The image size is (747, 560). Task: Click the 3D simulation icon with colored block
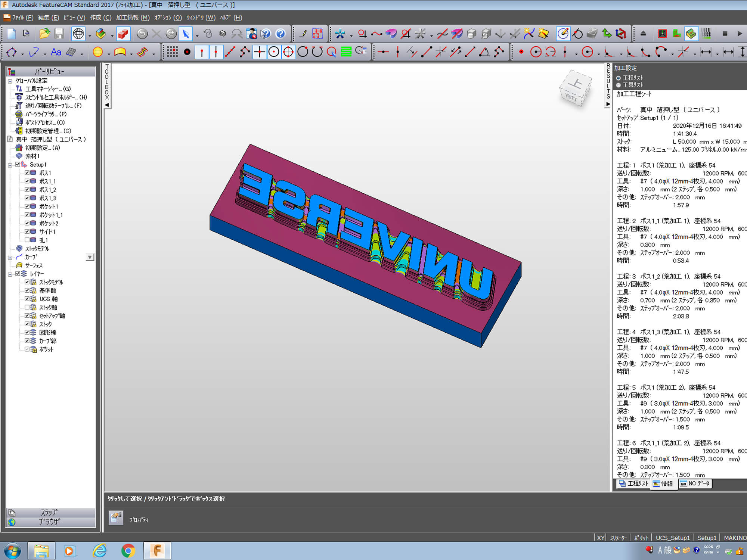[691, 34]
